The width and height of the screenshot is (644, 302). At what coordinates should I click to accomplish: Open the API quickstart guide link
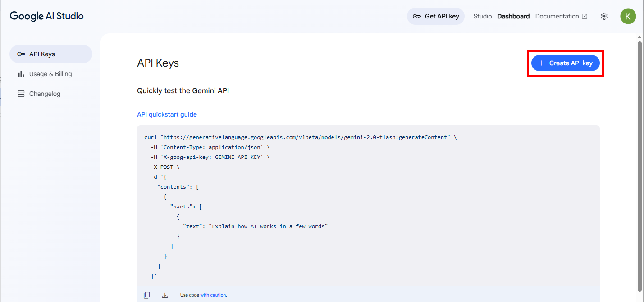(x=167, y=114)
